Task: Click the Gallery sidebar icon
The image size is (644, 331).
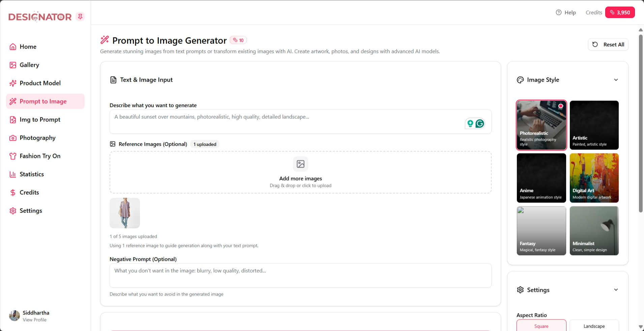Action: 13,65
